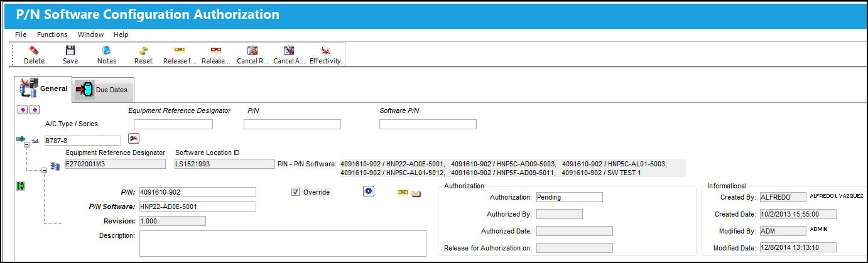868x263 pixels.
Task: Click the equipment icon beside E2702001M3
Action: 55,166
